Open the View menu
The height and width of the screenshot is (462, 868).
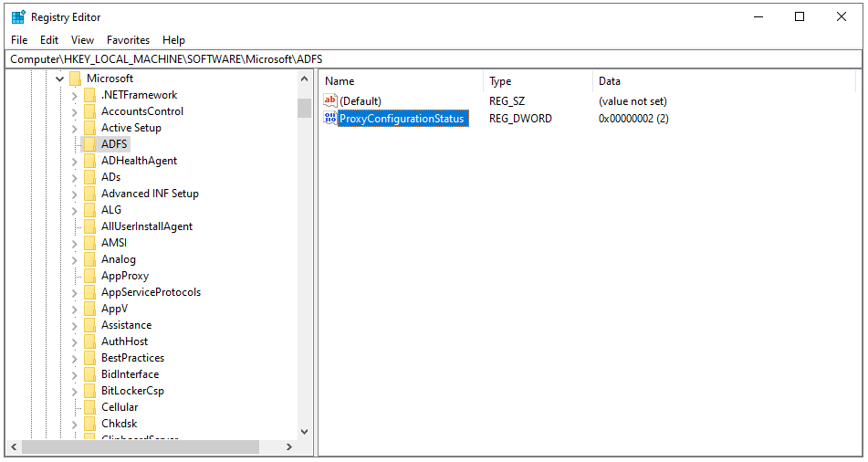pyautogui.click(x=82, y=40)
